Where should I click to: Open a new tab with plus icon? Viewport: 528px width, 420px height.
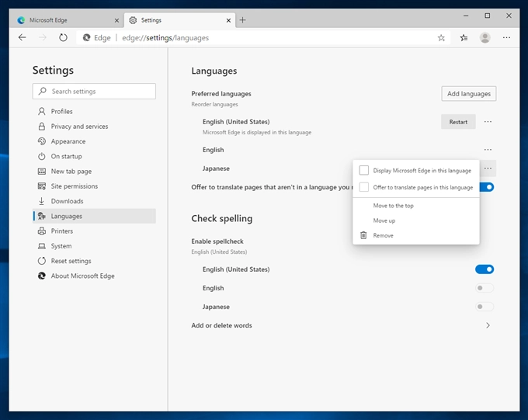pos(242,20)
